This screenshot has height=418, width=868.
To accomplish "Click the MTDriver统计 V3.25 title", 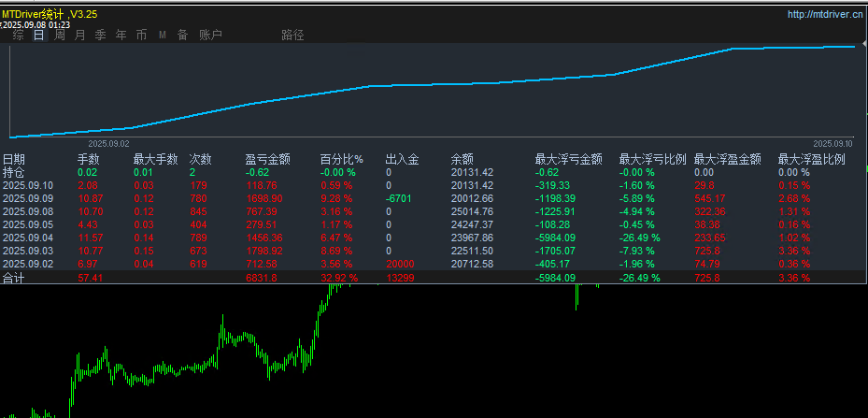I will click(x=50, y=14).
